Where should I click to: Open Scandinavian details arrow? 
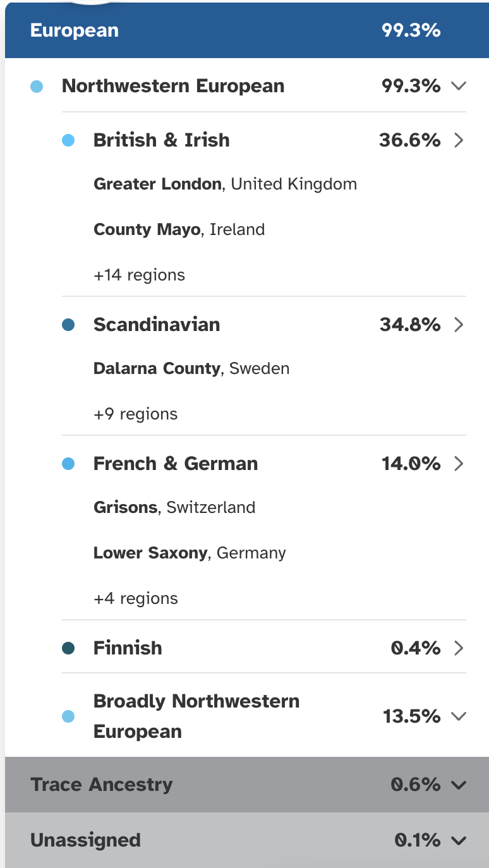pyautogui.click(x=459, y=325)
